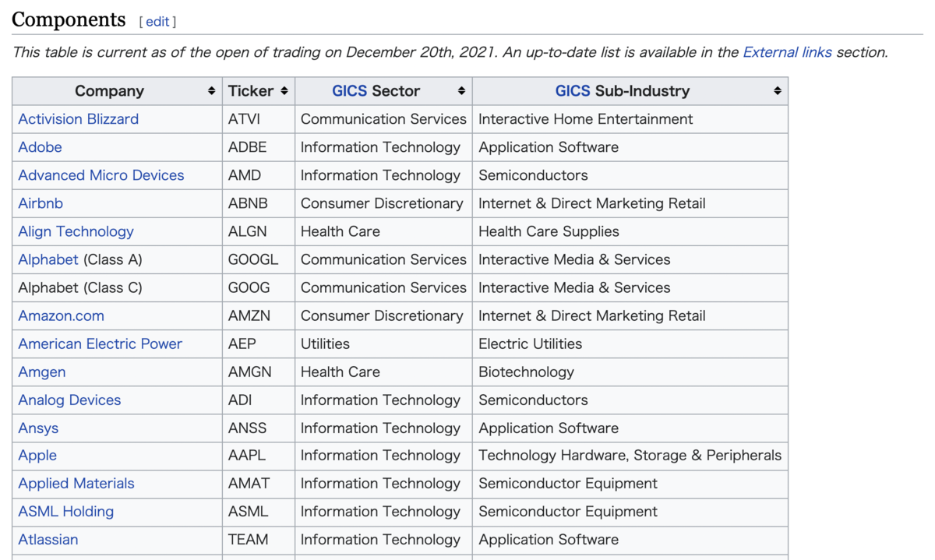935x560 pixels.
Task: Edit the Components section
Action: 157,22
